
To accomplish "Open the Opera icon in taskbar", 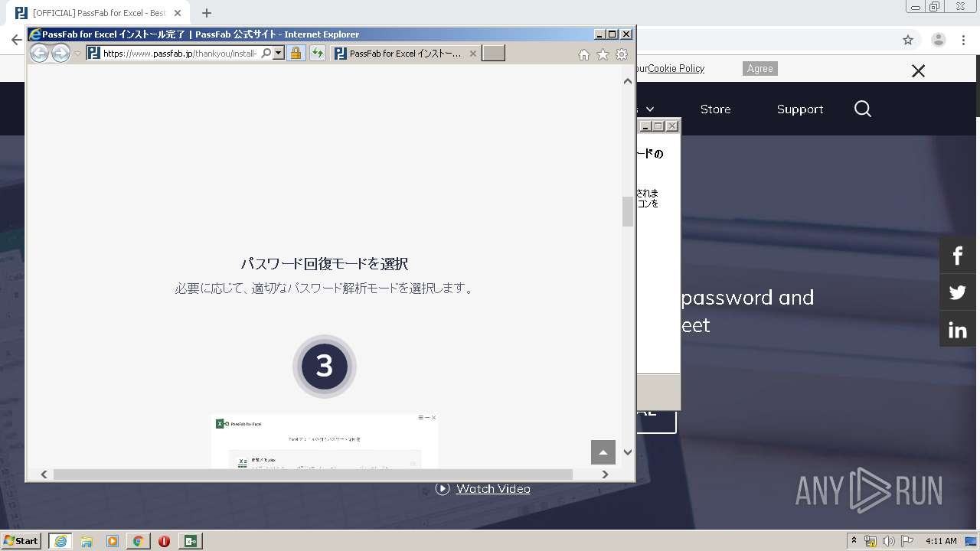I will coord(164,541).
